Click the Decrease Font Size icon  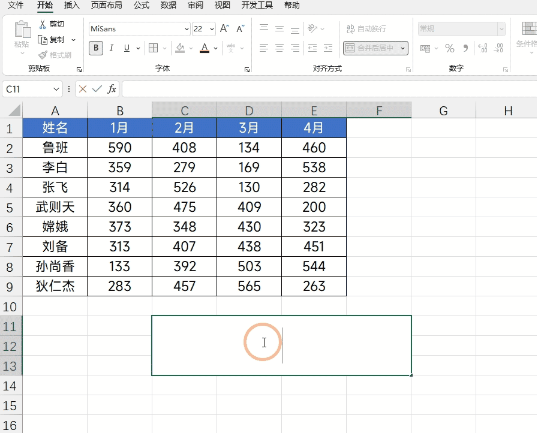coord(240,29)
